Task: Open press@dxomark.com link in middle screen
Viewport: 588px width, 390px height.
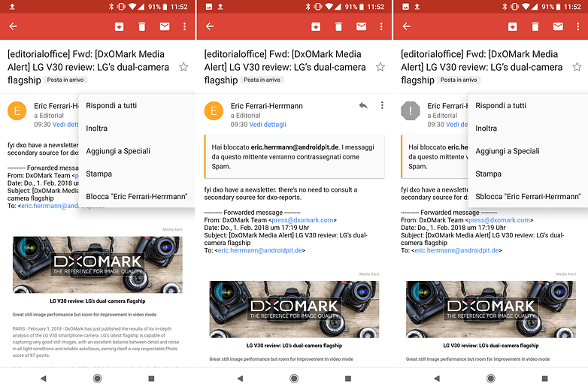Action: coord(302,220)
